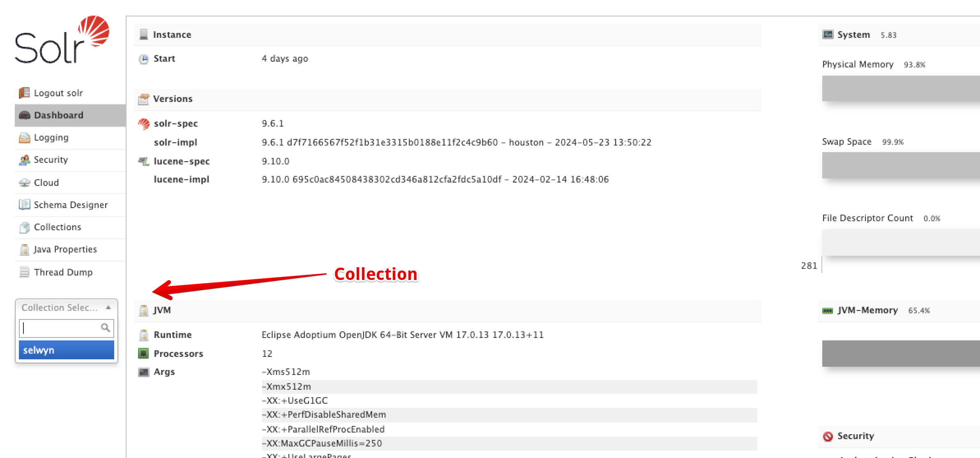Click the Thread Dump icon
The width and height of the screenshot is (980, 458).
(x=25, y=272)
